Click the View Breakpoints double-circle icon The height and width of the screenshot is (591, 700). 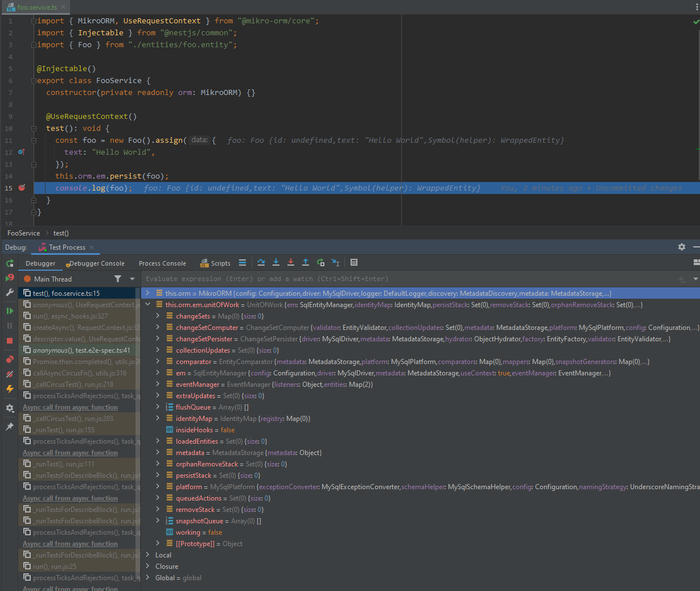click(x=10, y=359)
